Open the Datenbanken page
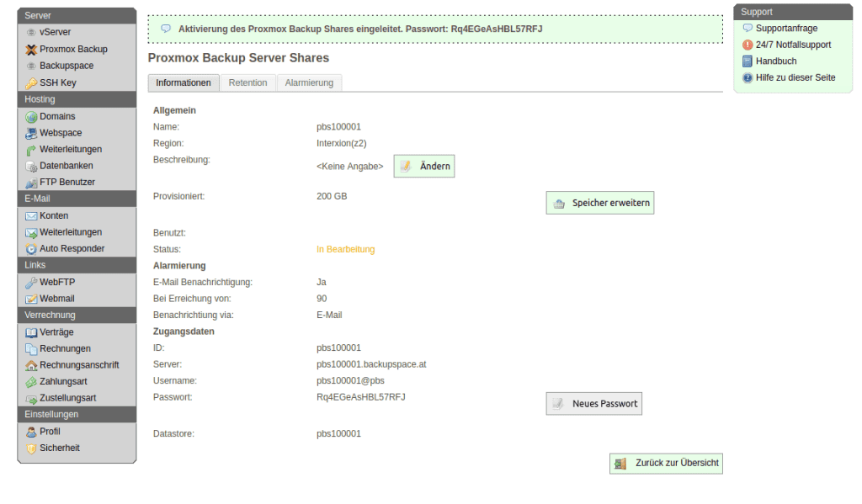The image size is (862, 504). click(66, 166)
